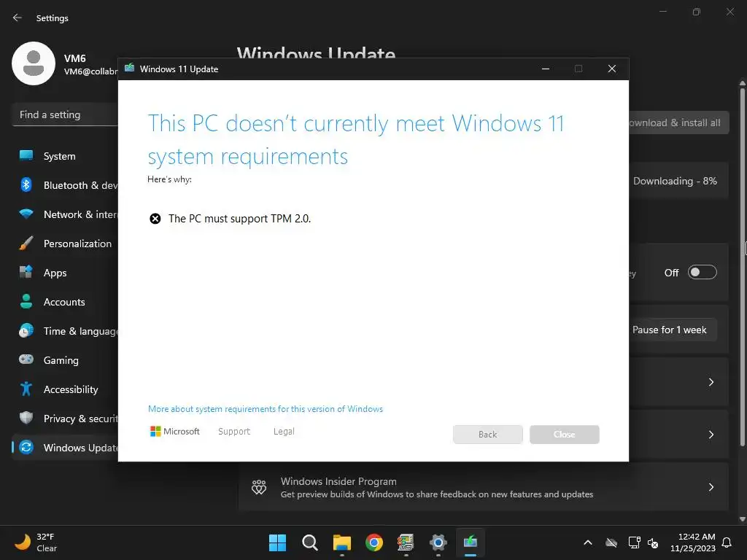Image resolution: width=747 pixels, height=560 pixels.
Task: Click the Accounts person icon
Action: [26, 301]
